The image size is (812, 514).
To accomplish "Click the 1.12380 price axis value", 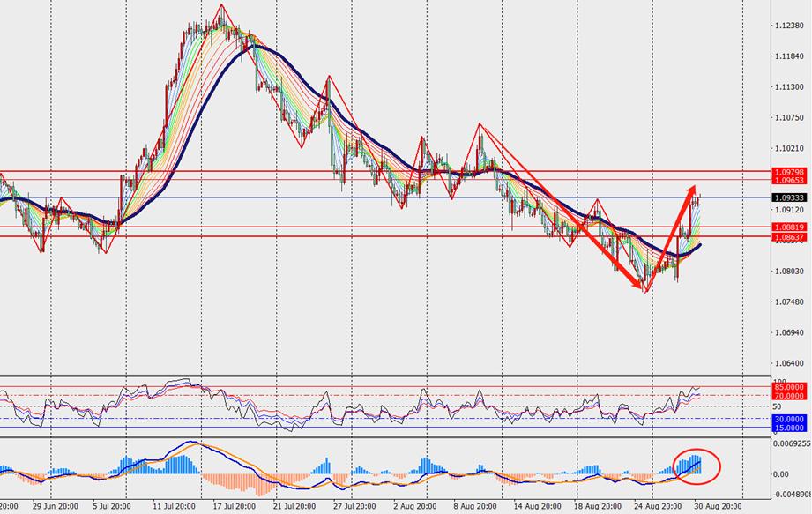I will (790, 26).
